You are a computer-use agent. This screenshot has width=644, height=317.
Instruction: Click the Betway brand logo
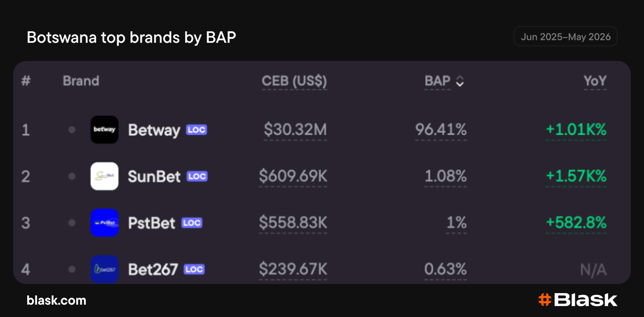tap(104, 130)
